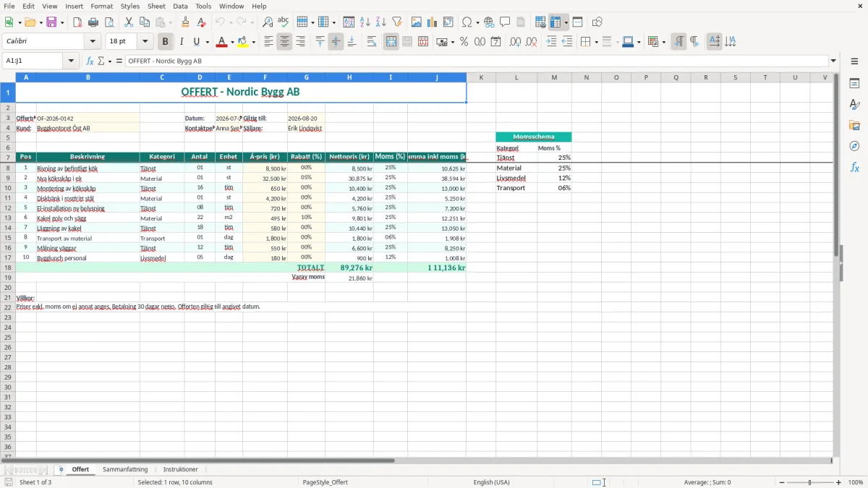Click the AutoFilter funnel icon
868x488 pixels.
[x=396, y=22]
